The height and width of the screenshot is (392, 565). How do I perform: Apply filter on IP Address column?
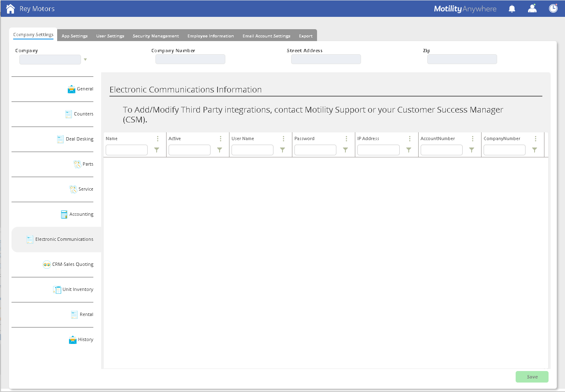pos(409,150)
